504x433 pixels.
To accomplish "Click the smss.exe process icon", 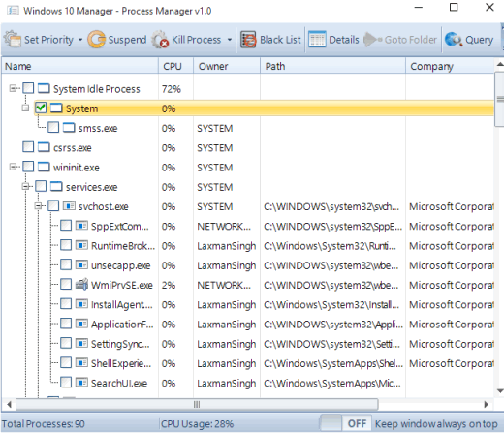I will tap(69, 128).
